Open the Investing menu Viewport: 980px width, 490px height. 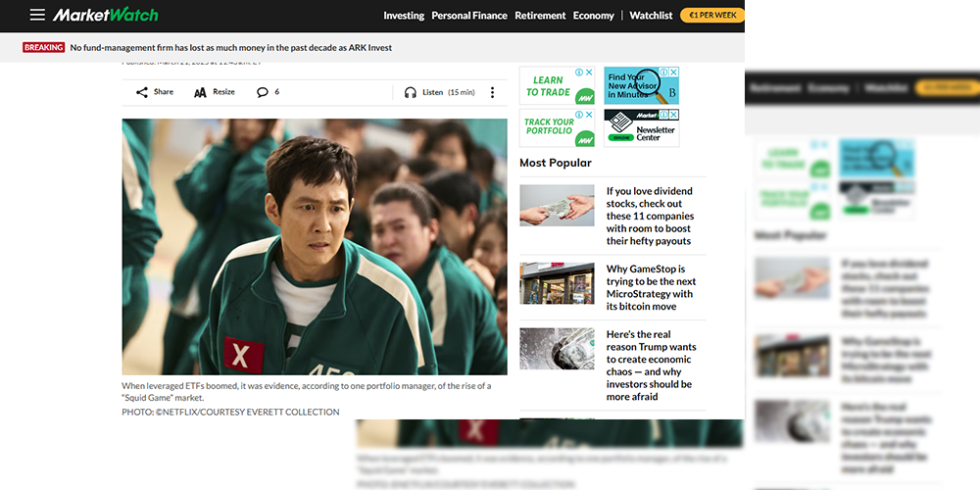click(x=404, y=16)
